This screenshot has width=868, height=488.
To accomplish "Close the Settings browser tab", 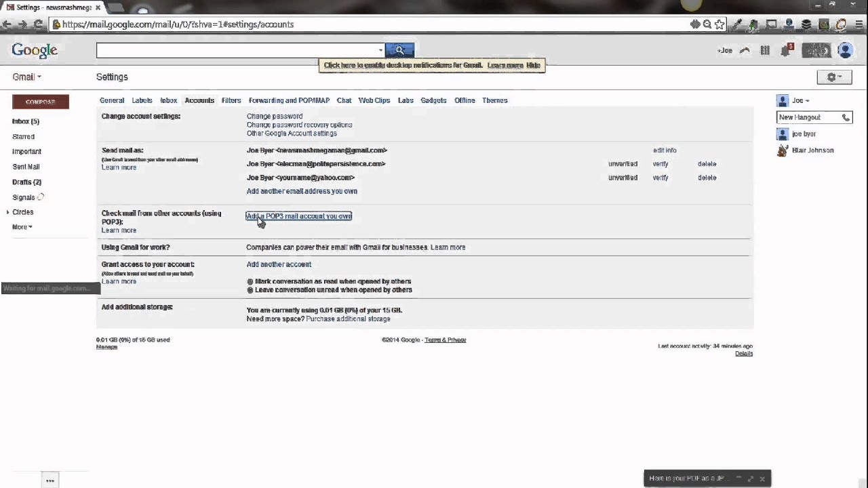I will [x=99, y=7].
